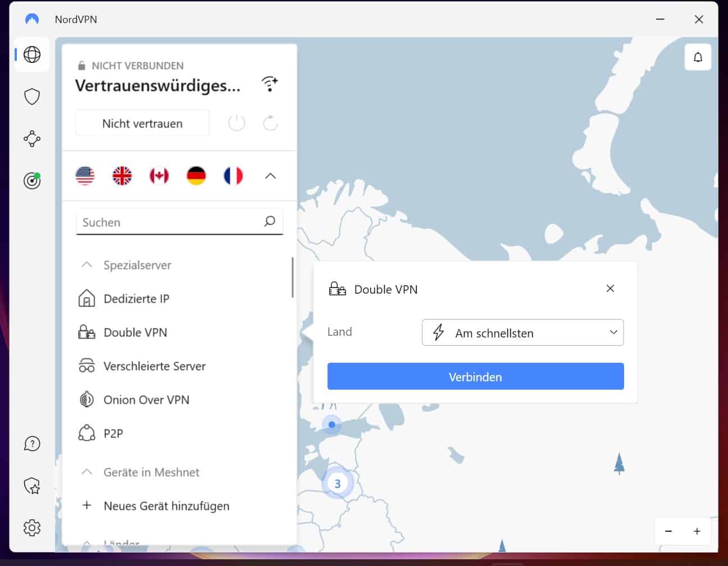728x566 pixels.
Task: Click the server list scrollbar
Action: (x=293, y=277)
